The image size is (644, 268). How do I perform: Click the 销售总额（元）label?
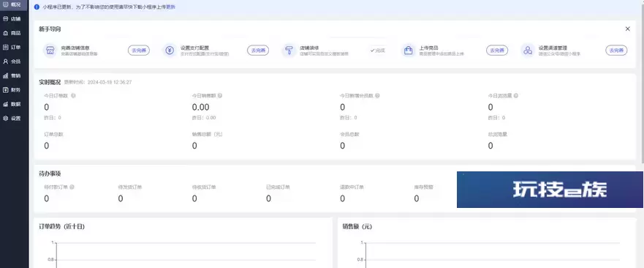tap(207, 134)
